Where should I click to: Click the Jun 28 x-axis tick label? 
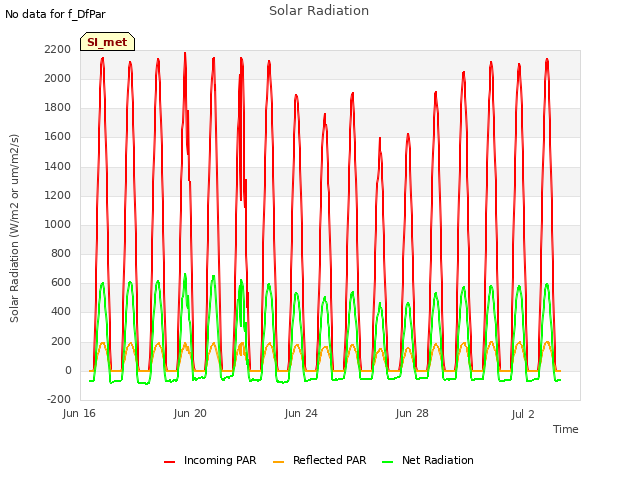tap(412, 413)
